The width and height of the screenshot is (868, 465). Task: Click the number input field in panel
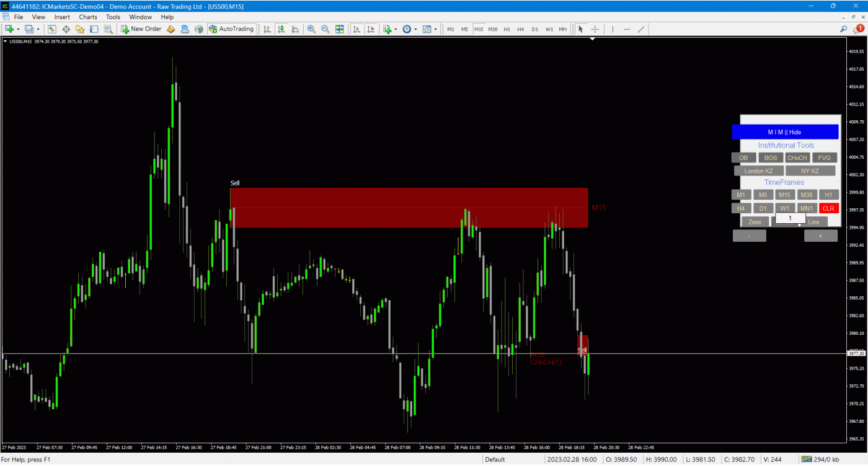(790, 218)
